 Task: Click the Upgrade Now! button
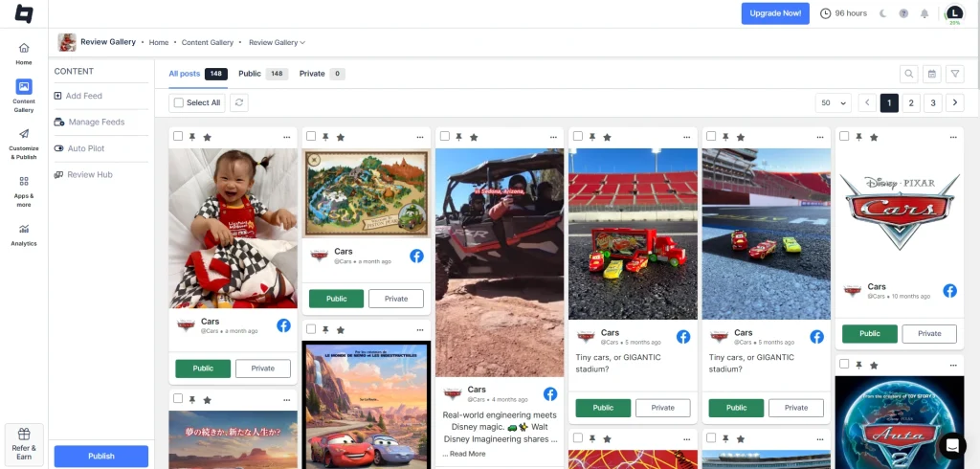(x=774, y=13)
